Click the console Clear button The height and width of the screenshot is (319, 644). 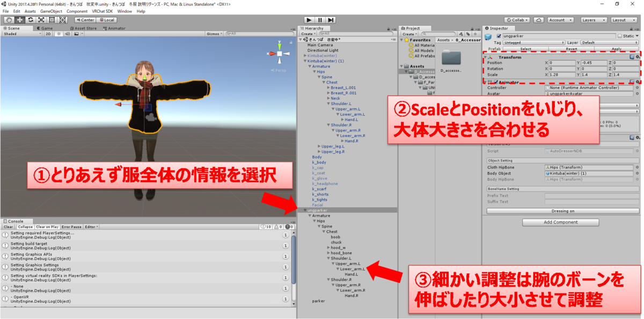[x=8, y=227]
